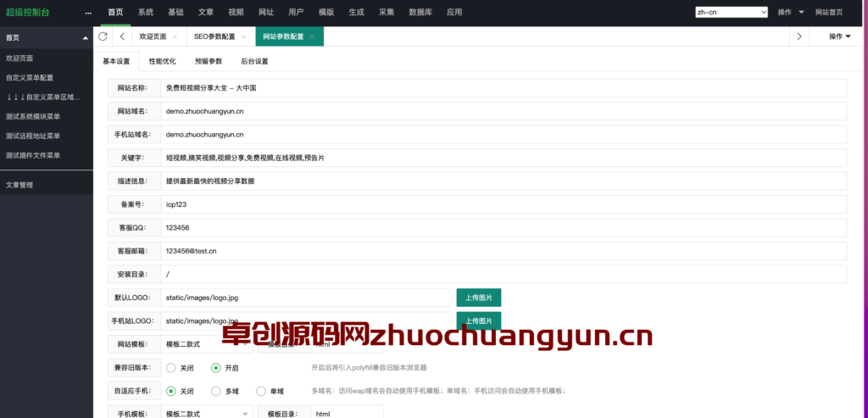868x418 pixels.
Task: Open the 生成 top menu
Action: [x=357, y=12]
